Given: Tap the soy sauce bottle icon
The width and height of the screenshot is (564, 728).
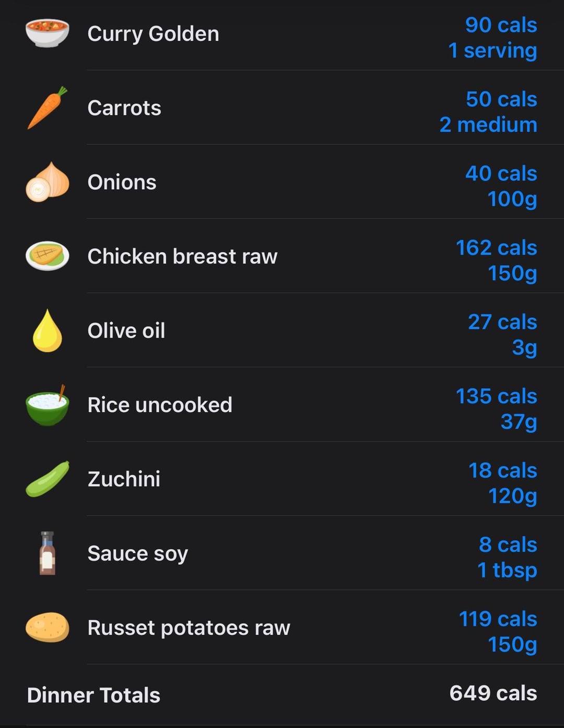Looking at the screenshot, I should tap(48, 553).
